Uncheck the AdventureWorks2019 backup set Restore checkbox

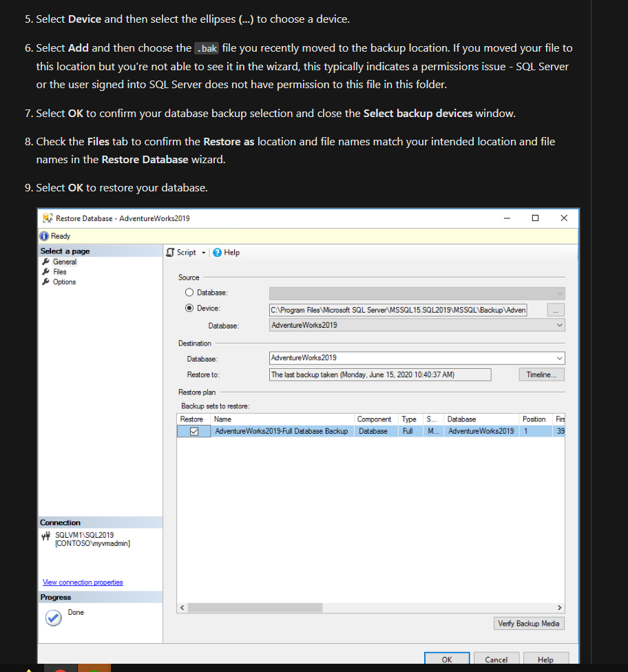click(x=193, y=430)
